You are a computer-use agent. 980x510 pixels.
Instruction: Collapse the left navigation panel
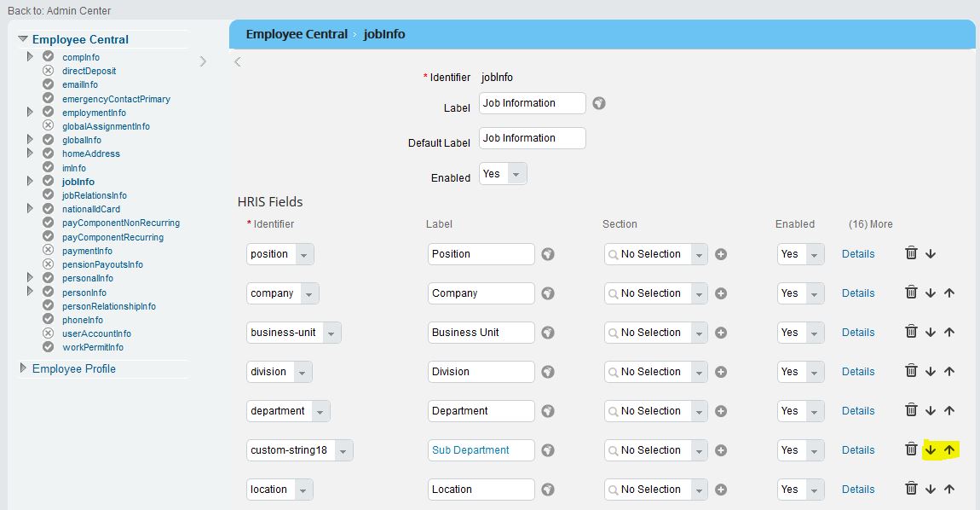[x=238, y=61]
